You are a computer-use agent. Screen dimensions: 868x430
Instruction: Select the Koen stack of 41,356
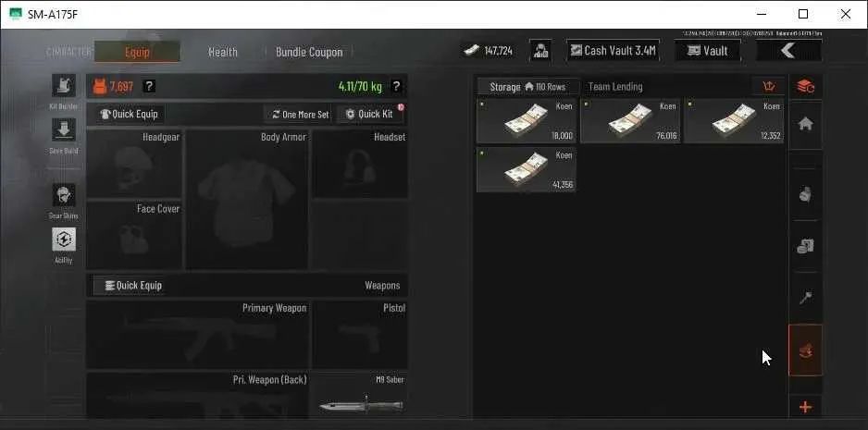[x=527, y=170]
